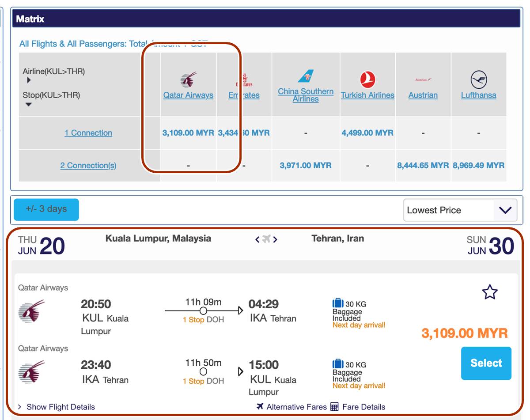
Task: Click the Qatar Airways logo in the matrix
Action: (x=189, y=80)
